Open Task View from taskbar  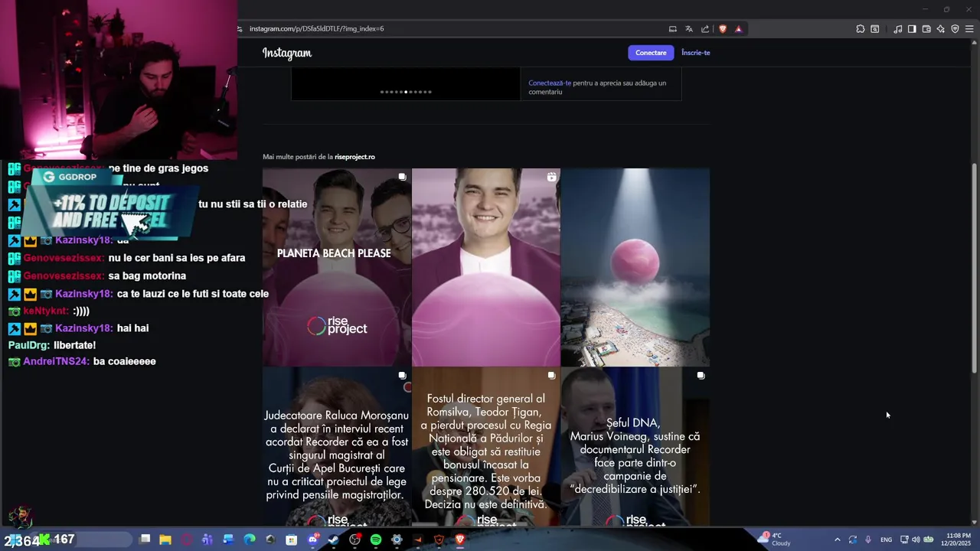(145, 540)
